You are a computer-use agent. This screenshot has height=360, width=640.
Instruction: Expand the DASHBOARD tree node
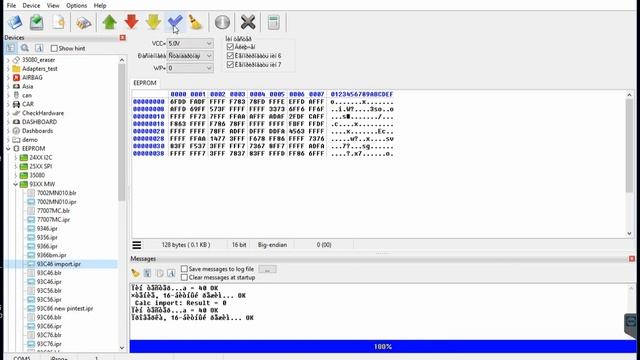[8, 122]
